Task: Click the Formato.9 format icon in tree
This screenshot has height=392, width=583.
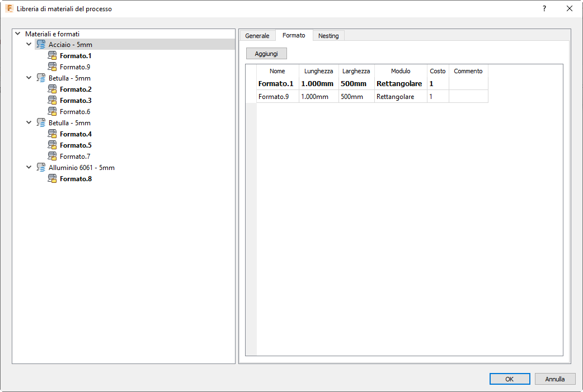Action: click(53, 67)
